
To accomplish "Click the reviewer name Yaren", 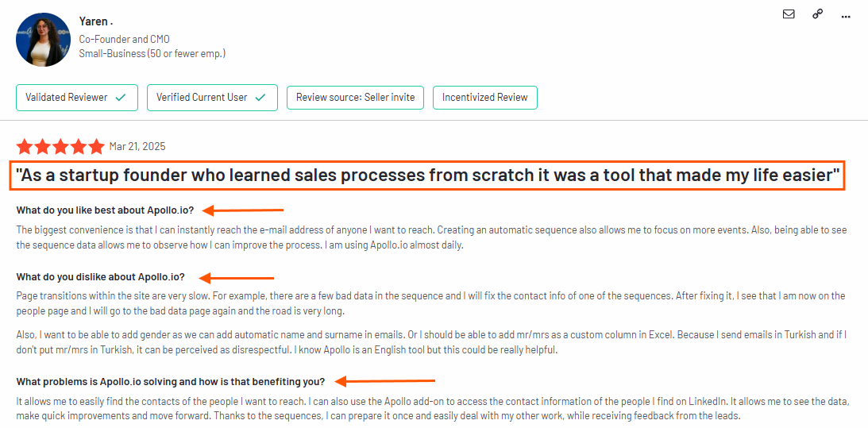I will click(96, 23).
